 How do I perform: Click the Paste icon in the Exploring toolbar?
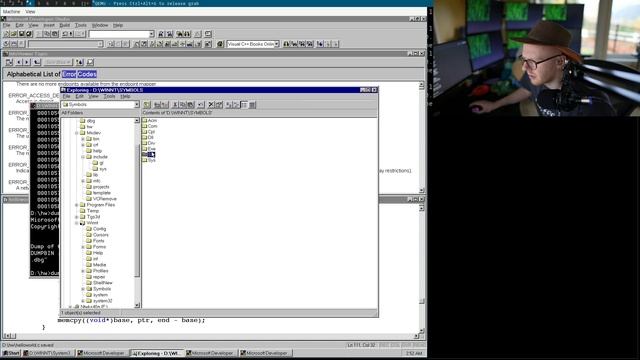click(x=190, y=104)
